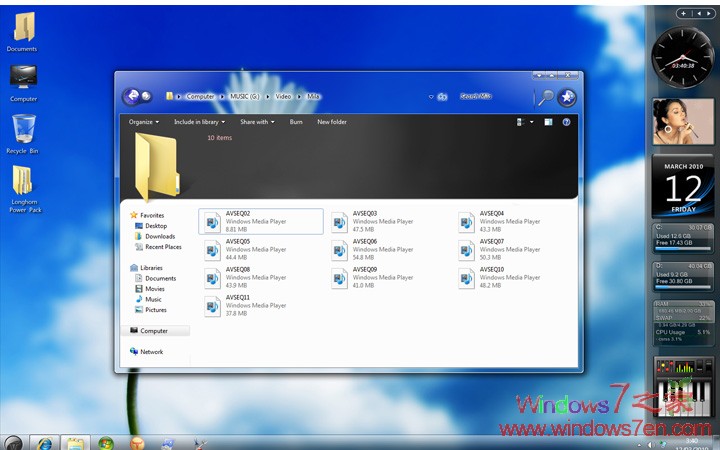
Task: Click the orange round taskbar icon
Action: (x=137, y=444)
